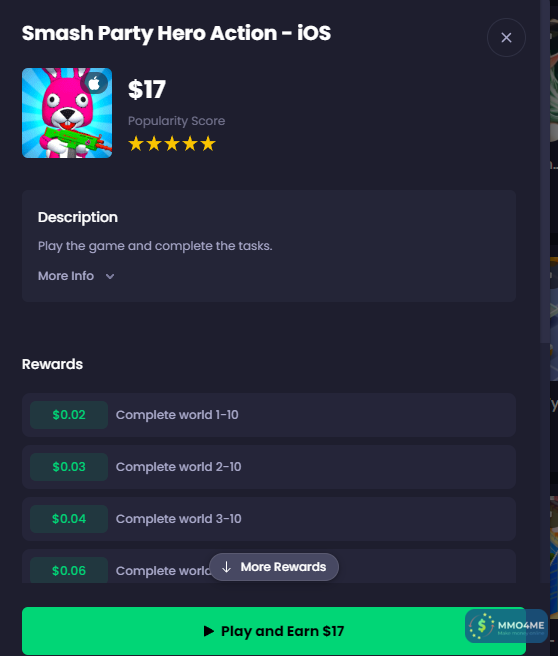Viewport: 558px width, 656px height.
Task: Click the chevron arrow beside More Info
Action: (110, 276)
